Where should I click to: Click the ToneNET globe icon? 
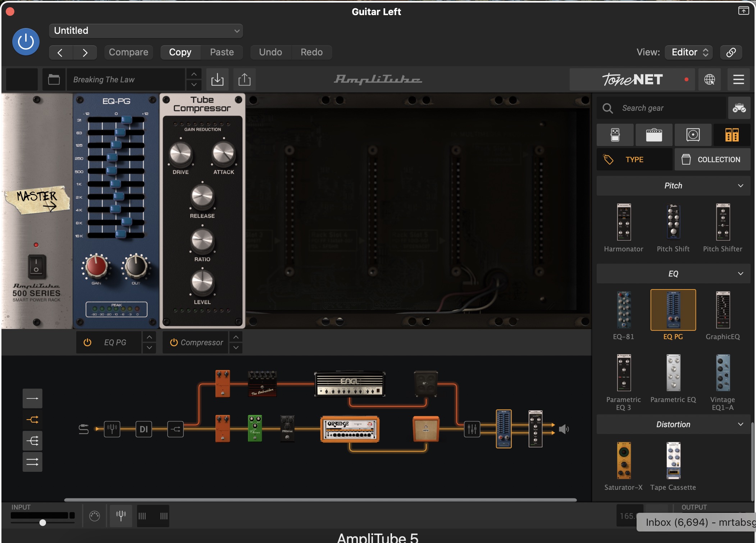pyautogui.click(x=709, y=79)
